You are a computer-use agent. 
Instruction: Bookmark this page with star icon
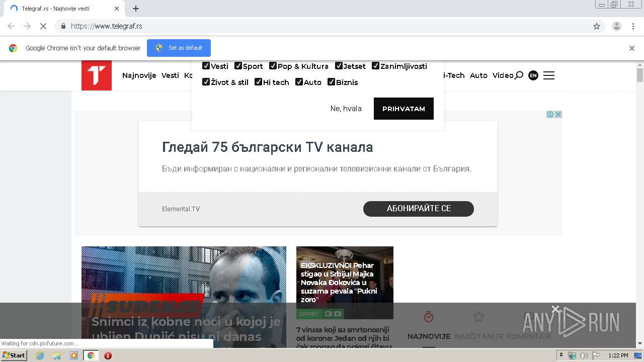pyautogui.click(x=597, y=26)
